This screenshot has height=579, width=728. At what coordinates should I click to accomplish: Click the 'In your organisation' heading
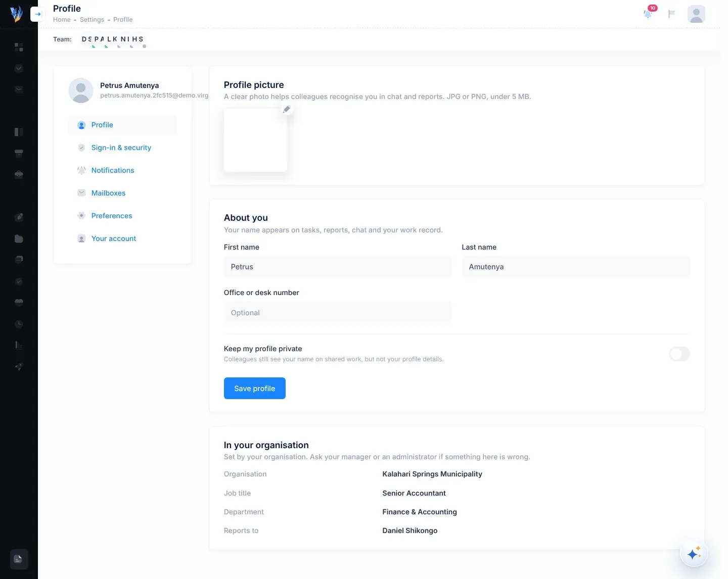(266, 445)
